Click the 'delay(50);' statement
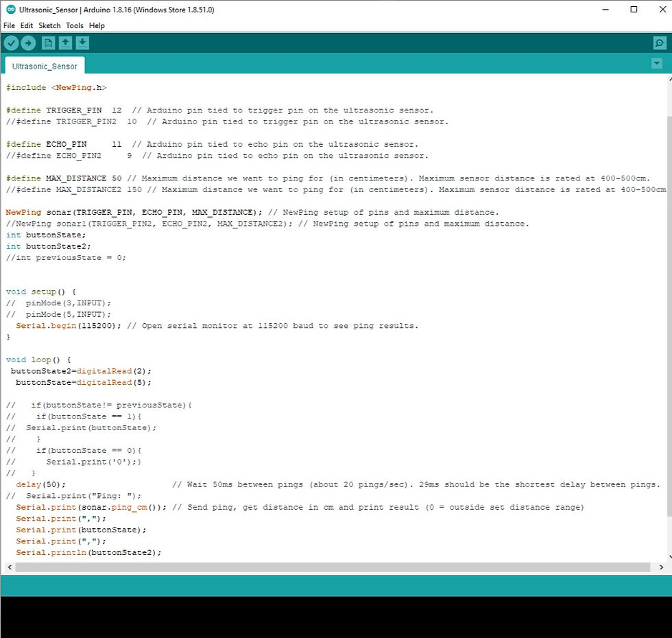The height and width of the screenshot is (638, 672). 40,484
